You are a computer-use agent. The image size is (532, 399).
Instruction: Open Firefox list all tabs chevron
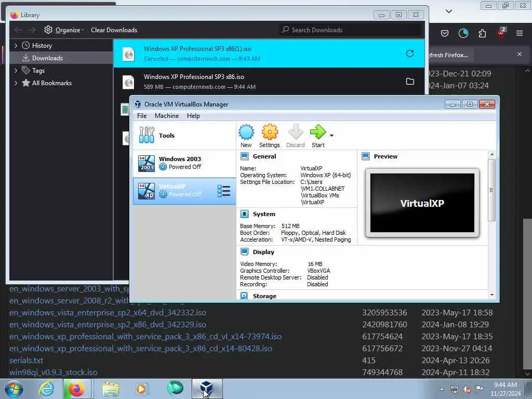click(x=449, y=11)
